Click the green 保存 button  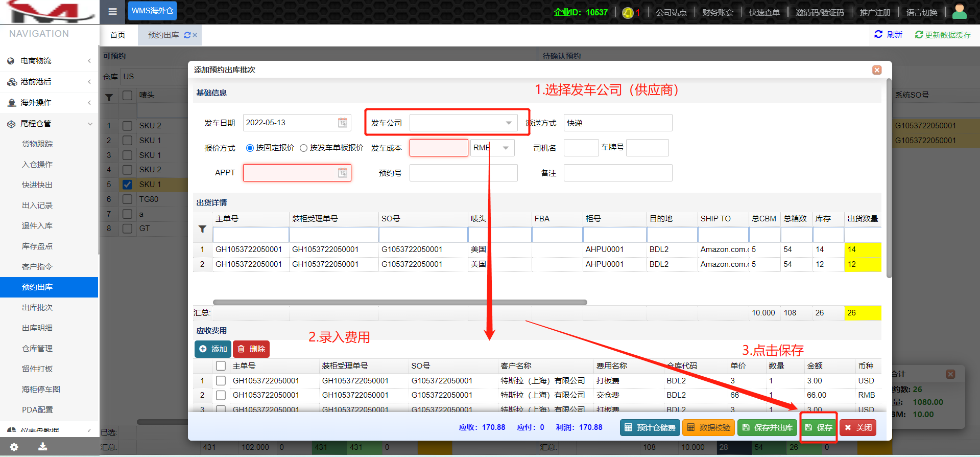pos(819,427)
